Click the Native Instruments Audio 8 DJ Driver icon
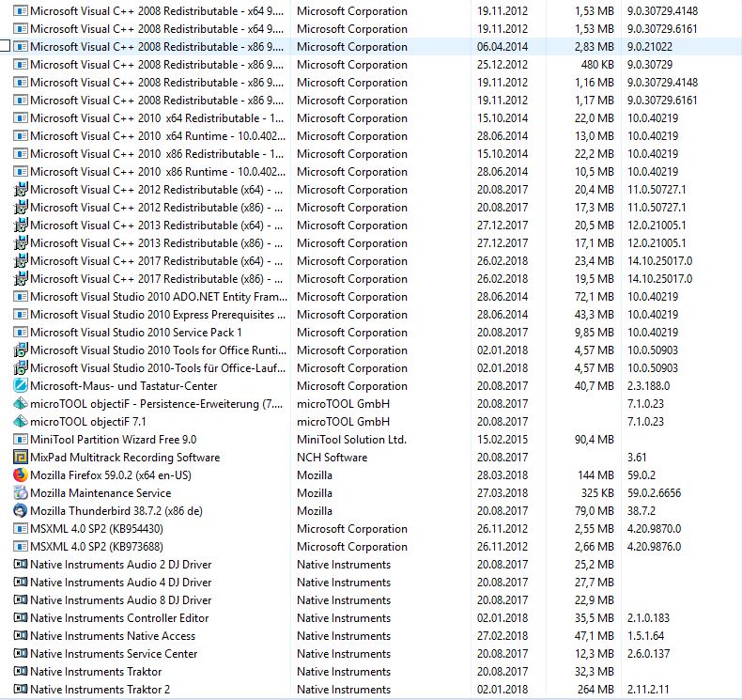The width and height of the screenshot is (742, 700). click(x=21, y=599)
